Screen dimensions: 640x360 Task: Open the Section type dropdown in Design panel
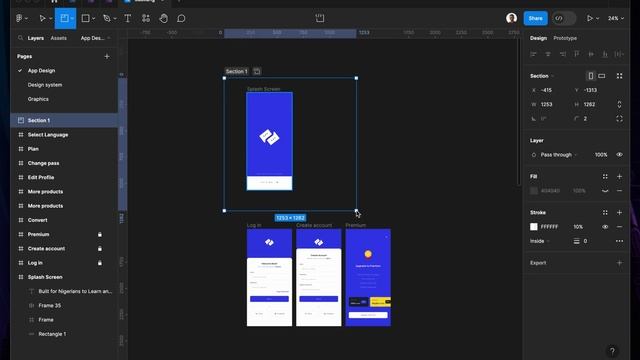pyautogui.click(x=542, y=76)
